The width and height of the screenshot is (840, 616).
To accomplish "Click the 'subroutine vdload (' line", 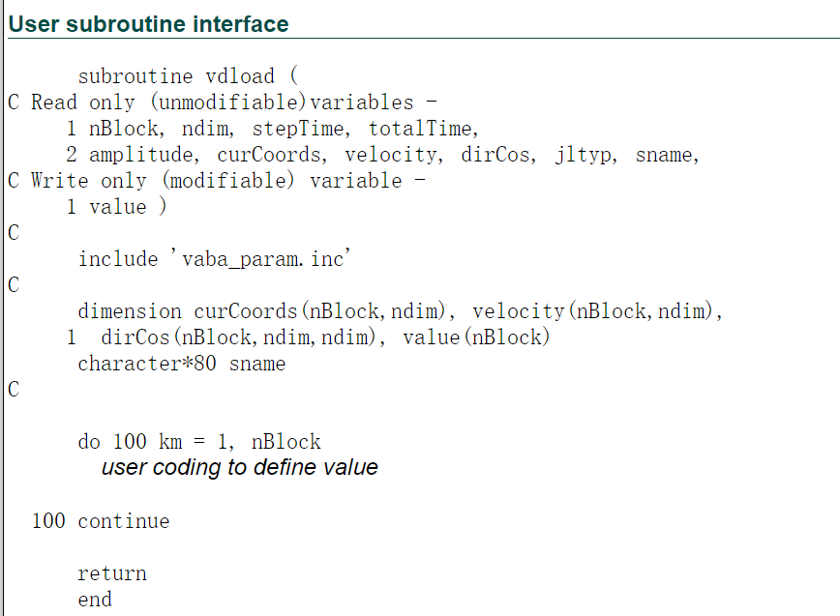I will 188,76.
